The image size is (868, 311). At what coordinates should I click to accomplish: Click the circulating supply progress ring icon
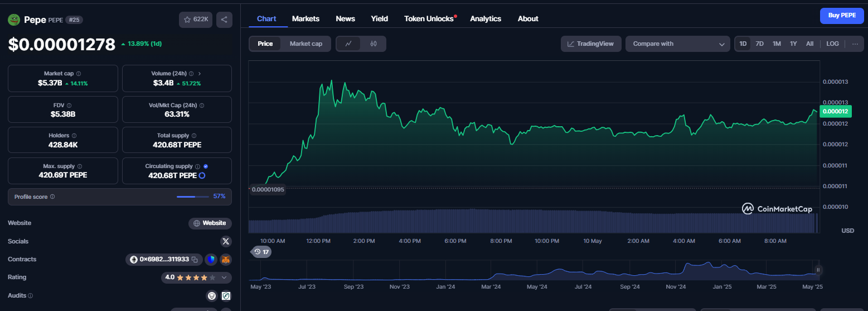point(202,175)
